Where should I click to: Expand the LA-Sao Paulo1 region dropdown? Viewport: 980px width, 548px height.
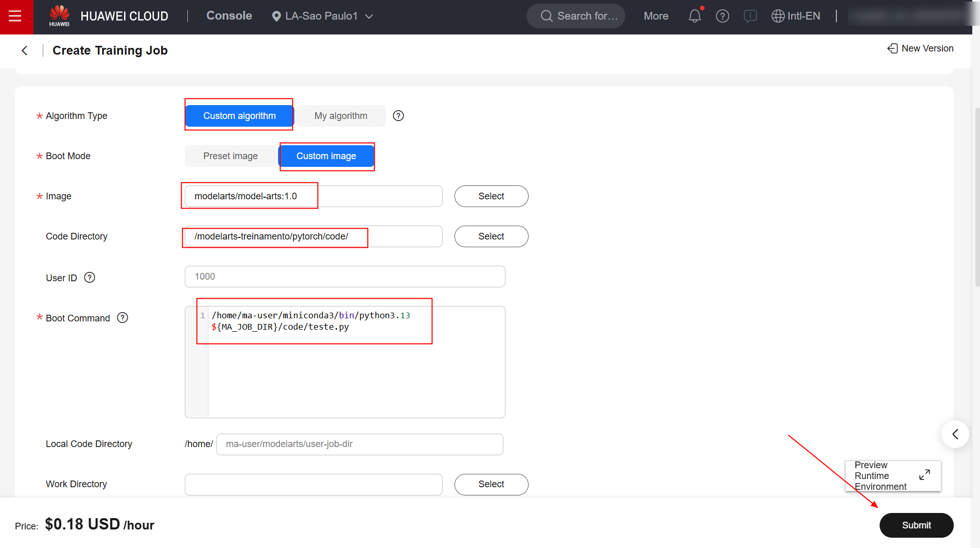click(x=322, y=16)
